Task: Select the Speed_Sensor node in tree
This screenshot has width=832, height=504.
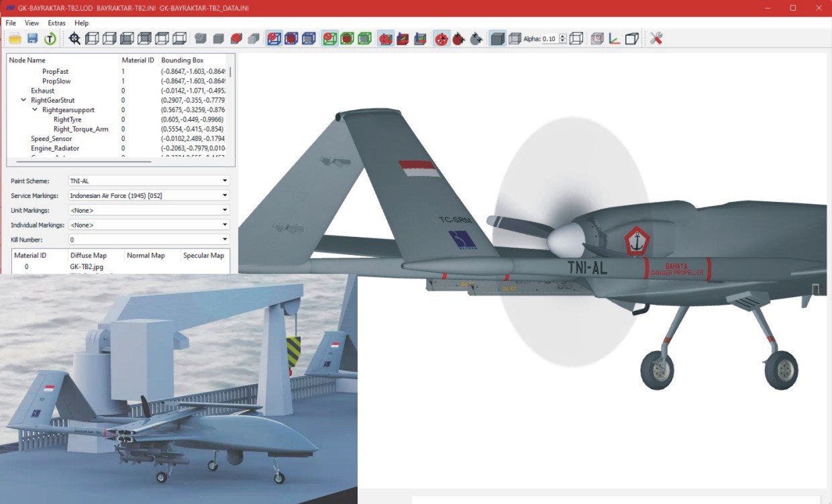Action: point(51,139)
